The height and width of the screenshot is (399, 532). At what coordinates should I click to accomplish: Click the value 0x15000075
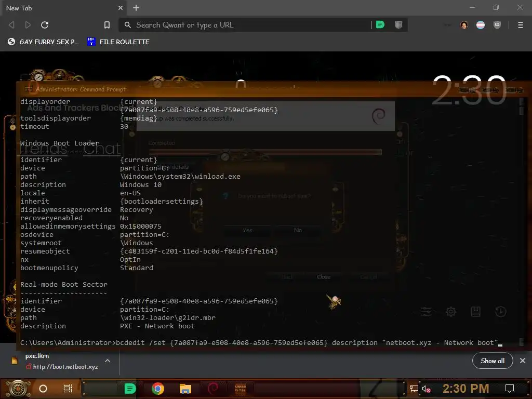[141, 227]
